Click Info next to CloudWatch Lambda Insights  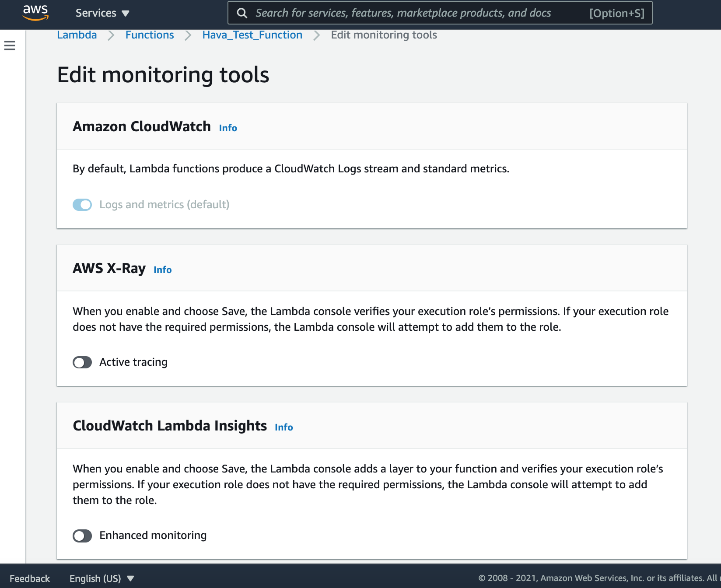click(x=283, y=427)
